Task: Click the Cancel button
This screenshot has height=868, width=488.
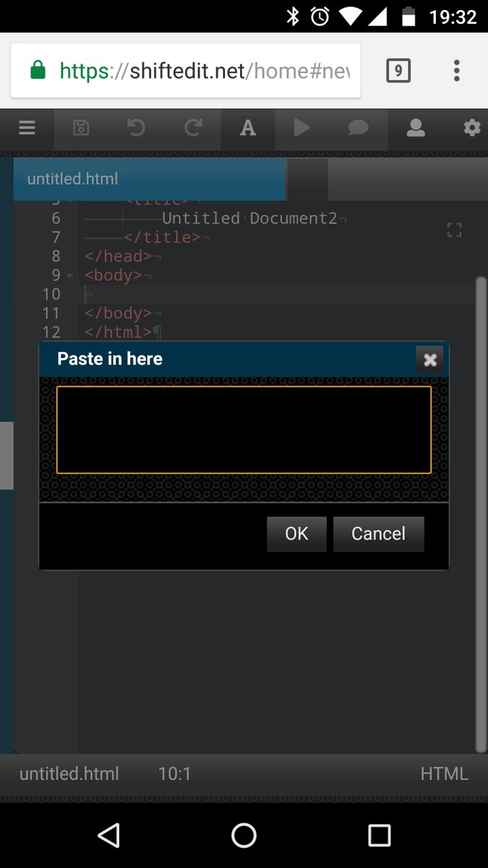Action: (x=379, y=534)
